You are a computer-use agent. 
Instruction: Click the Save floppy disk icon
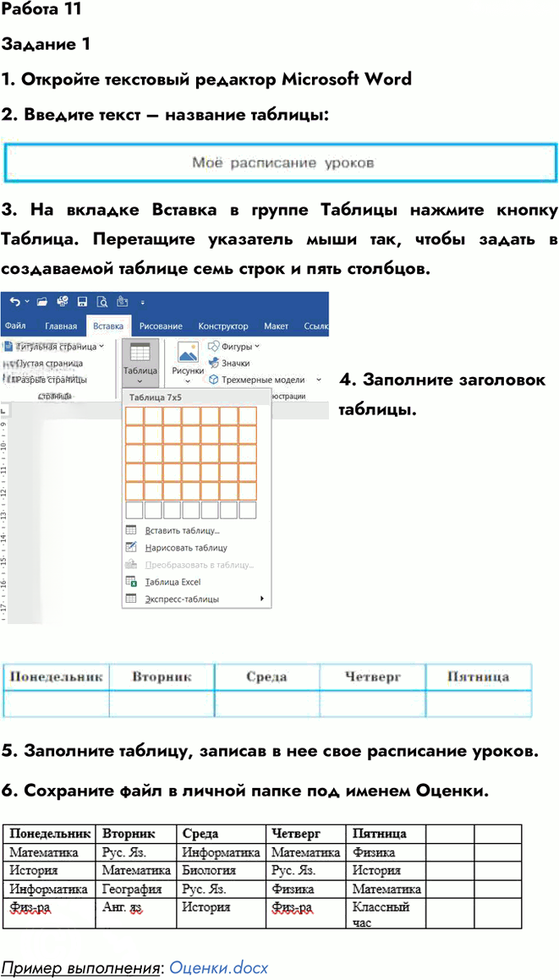coord(81,303)
